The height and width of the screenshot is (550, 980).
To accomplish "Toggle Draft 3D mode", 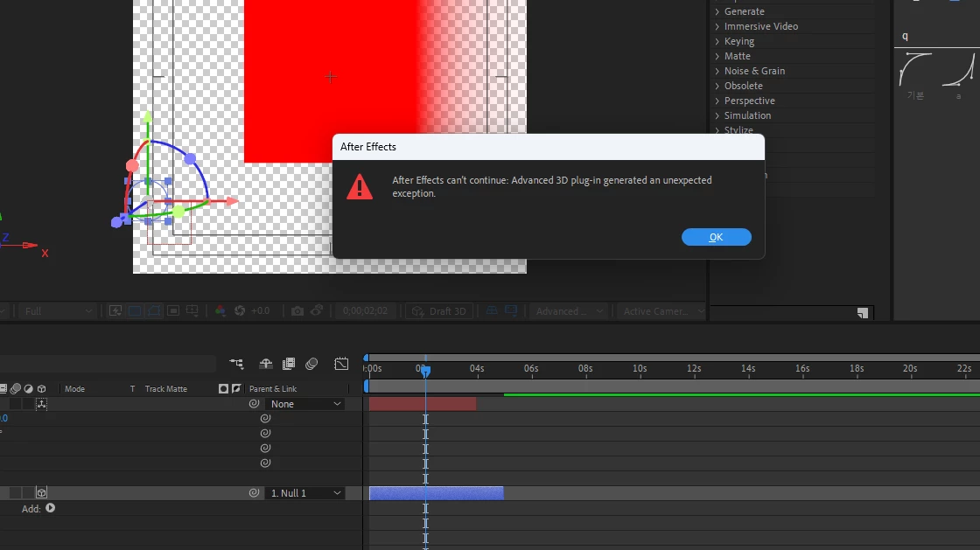I will tap(439, 311).
